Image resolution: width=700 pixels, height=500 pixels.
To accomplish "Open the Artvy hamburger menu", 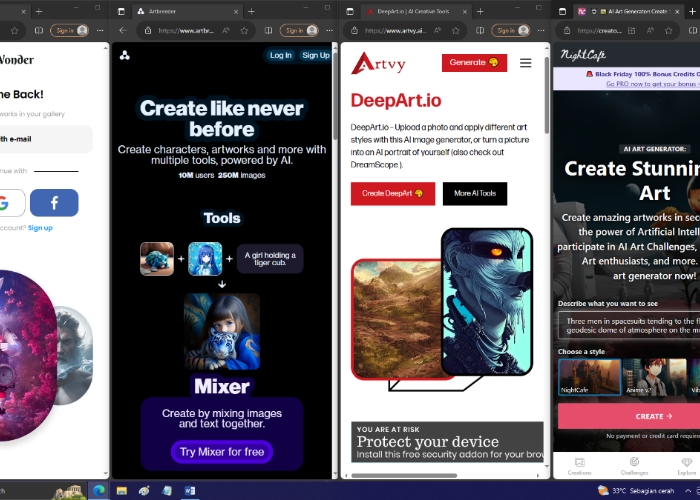I will [525, 63].
